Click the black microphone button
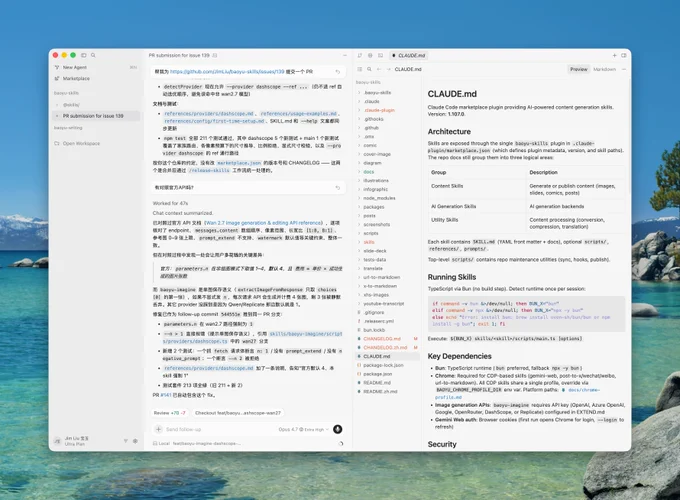 click(x=337, y=429)
